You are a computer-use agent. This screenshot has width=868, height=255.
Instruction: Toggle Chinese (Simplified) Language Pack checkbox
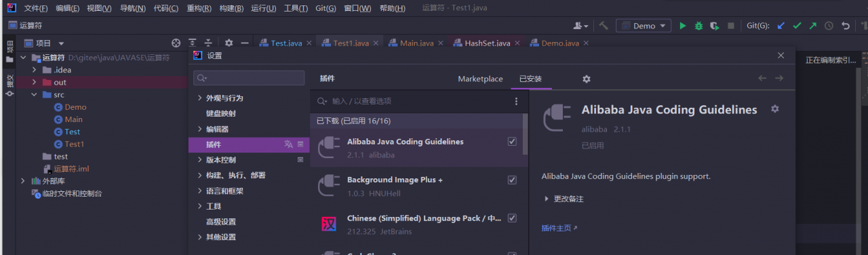[512, 218]
